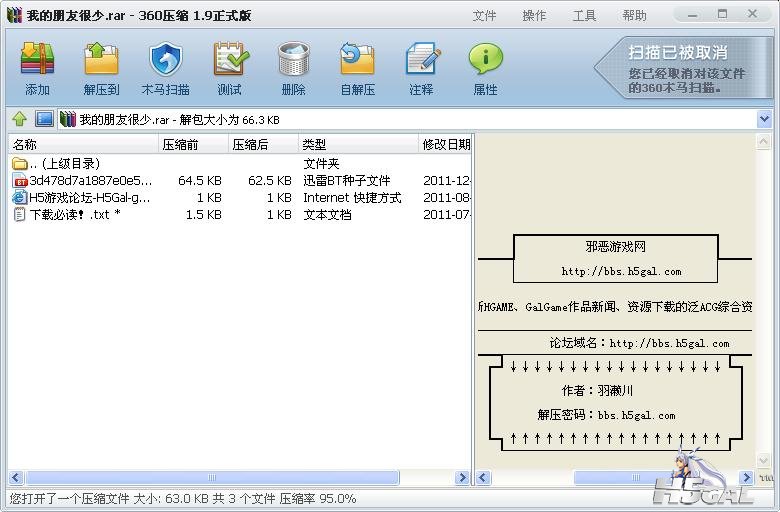Open the 文件 (File) menu
Viewport: 780px width, 512px height.
point(484,16)
